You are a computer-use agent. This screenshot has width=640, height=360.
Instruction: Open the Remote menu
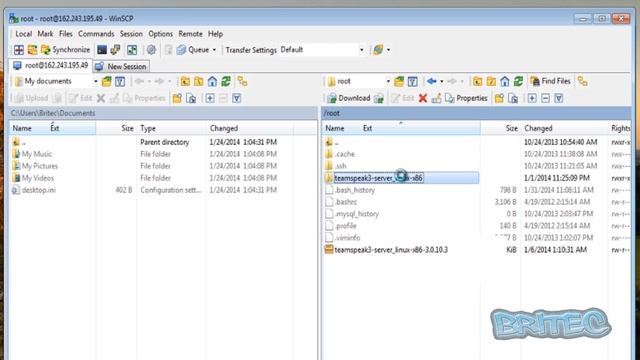tap(190, 34)
